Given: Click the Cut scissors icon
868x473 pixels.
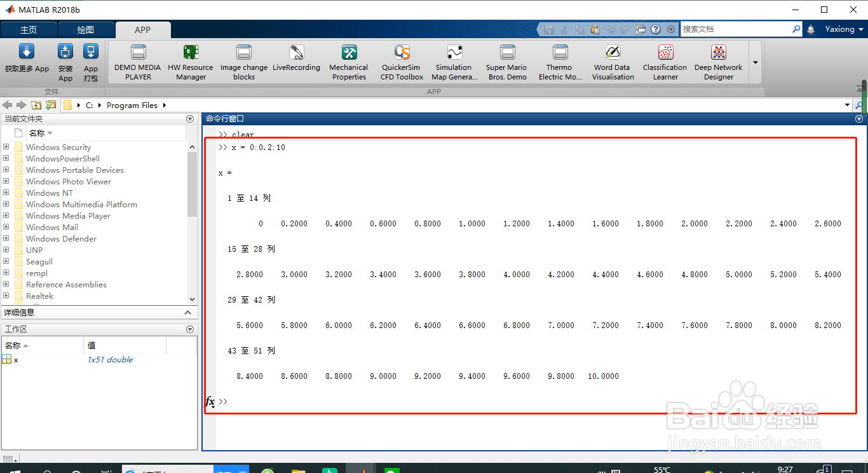Looking at the screenshot, I should (564, 29).
